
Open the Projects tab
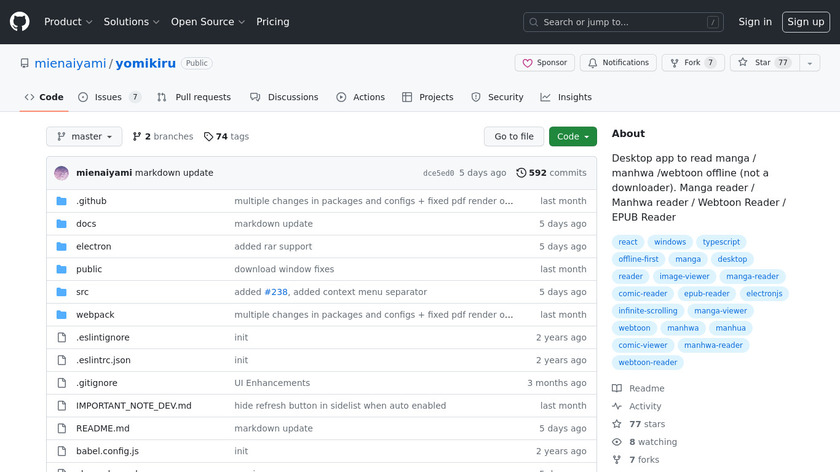(428, 97)
